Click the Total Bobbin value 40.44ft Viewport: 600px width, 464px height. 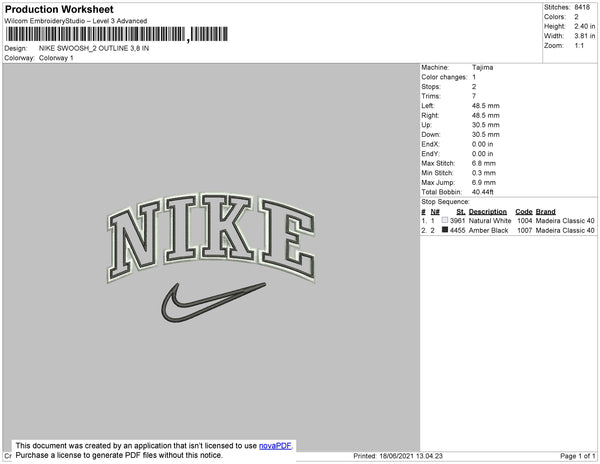click(x=483, y=192)
